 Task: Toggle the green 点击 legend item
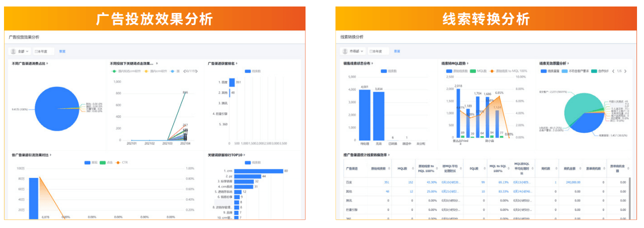(x=106, y=162)
